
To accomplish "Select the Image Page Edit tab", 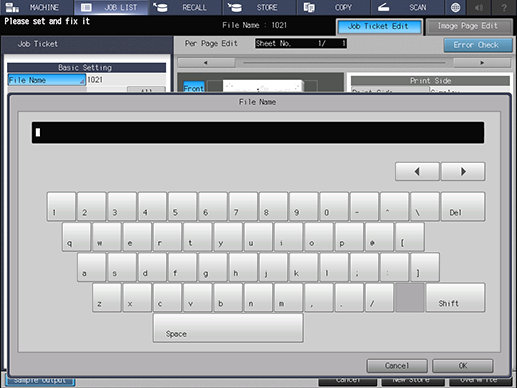I will 469,26.
